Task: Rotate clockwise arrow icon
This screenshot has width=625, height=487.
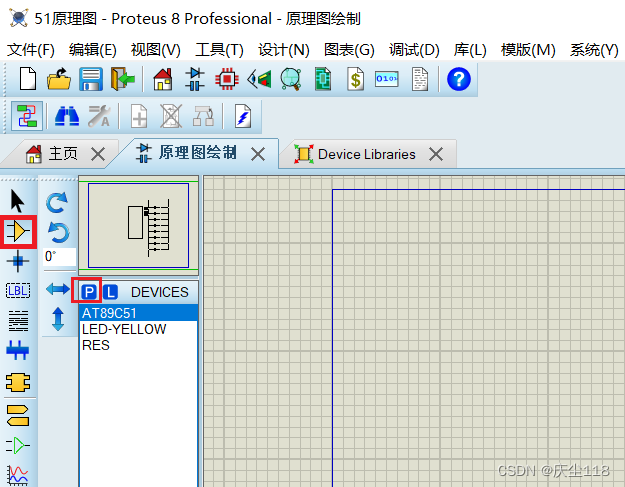Action: (57, 202)
